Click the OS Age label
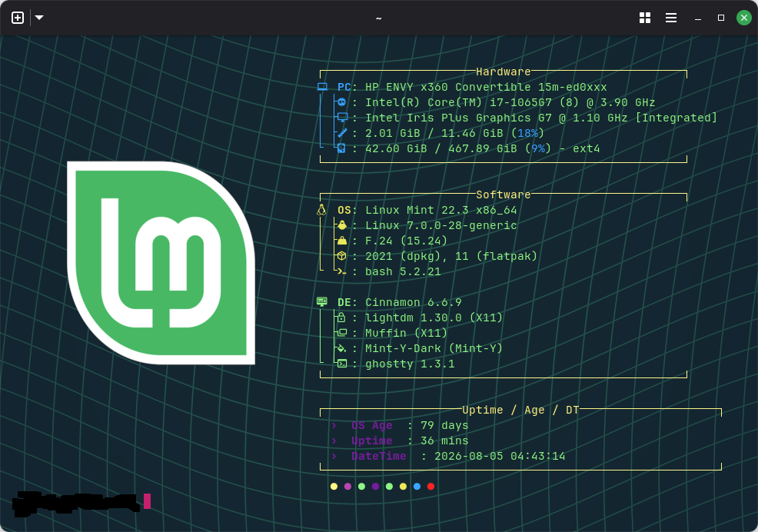The height and width of the screenshot is (532, 758). (372, 425)
